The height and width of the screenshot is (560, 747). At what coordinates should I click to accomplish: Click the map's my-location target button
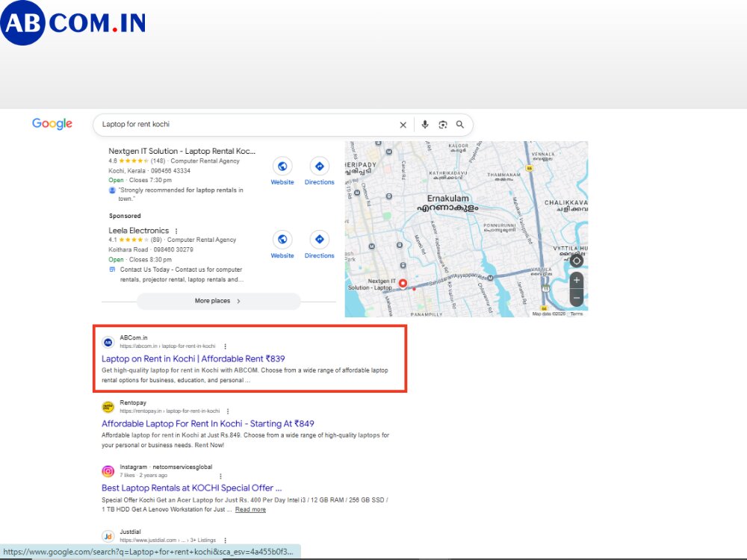click(577, 261)
